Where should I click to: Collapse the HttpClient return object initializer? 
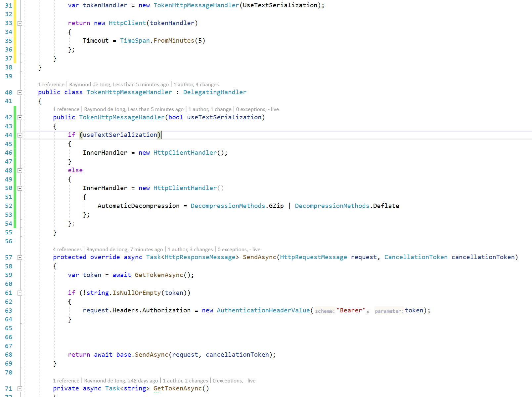pyautogui.click(x=20, y=23)
